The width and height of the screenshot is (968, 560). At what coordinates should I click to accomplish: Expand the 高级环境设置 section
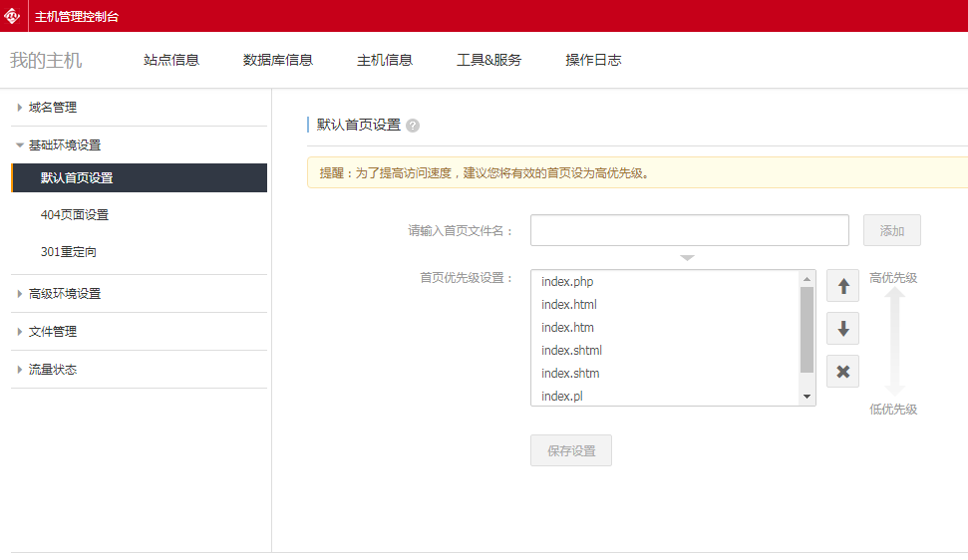click(64, 294)
